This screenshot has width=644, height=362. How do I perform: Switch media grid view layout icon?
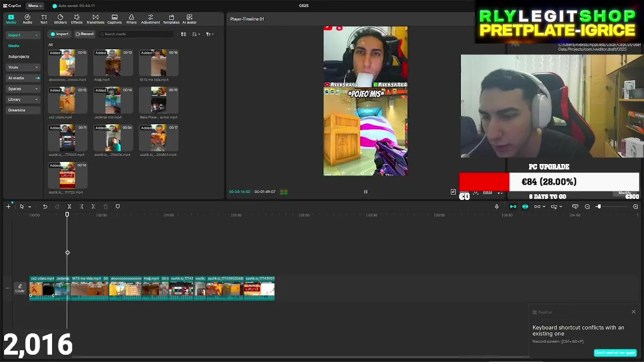tap(184, 34)
